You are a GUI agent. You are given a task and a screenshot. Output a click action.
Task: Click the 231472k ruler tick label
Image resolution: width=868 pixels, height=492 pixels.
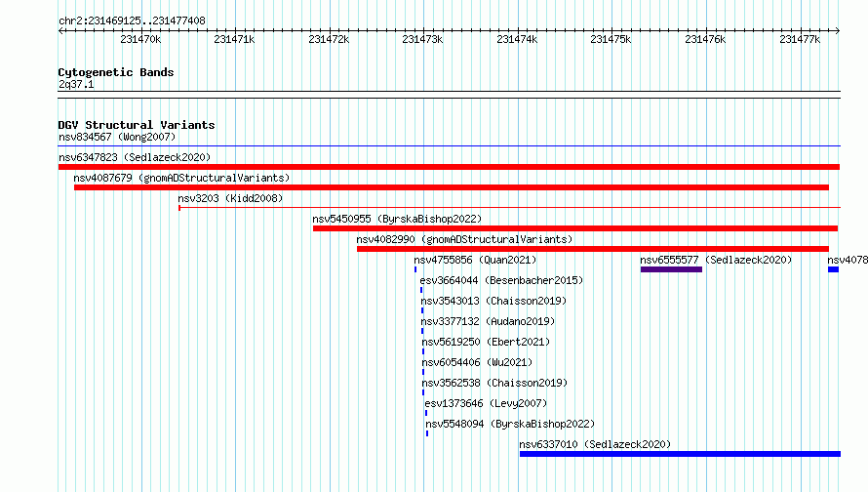[x=329, y=39]
